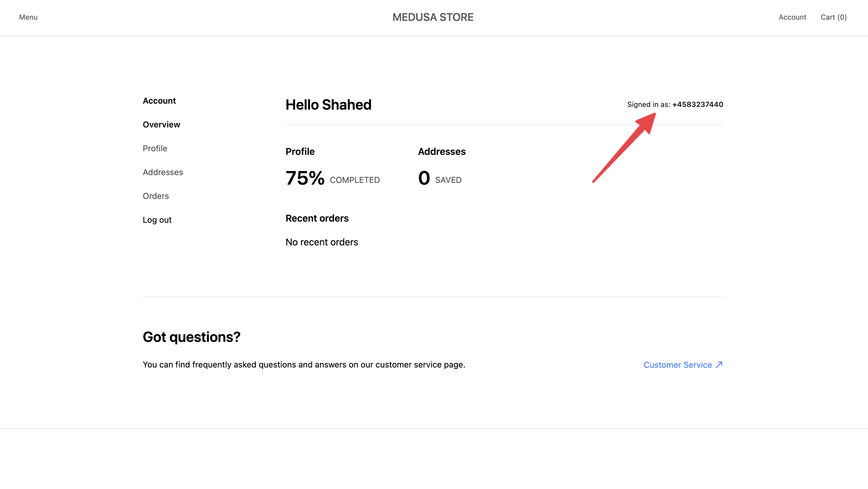Image resolution: width=868 pixels, height=489 pixels.
Task: Click the signed-in phone number +4583237440
Action: (x=698, y=104)
